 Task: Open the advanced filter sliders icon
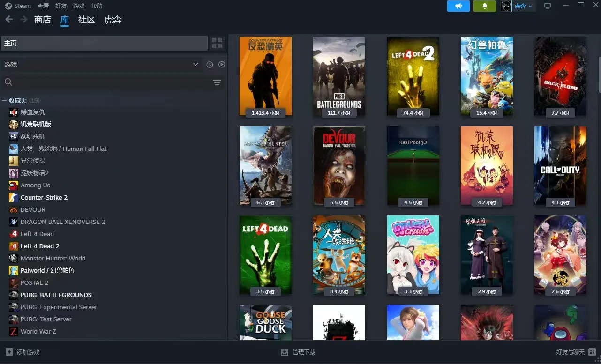click(x=217, y=82)
